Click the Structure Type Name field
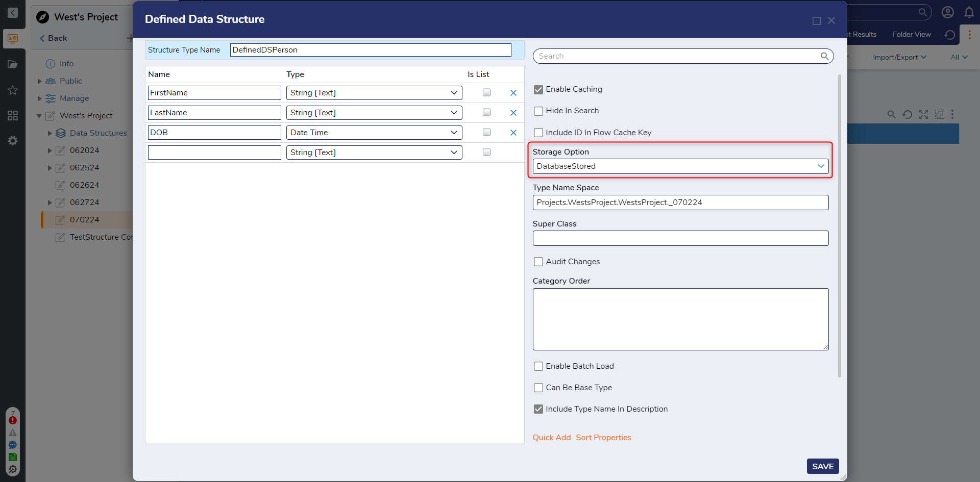980x482 pixels. pos(371,50)
